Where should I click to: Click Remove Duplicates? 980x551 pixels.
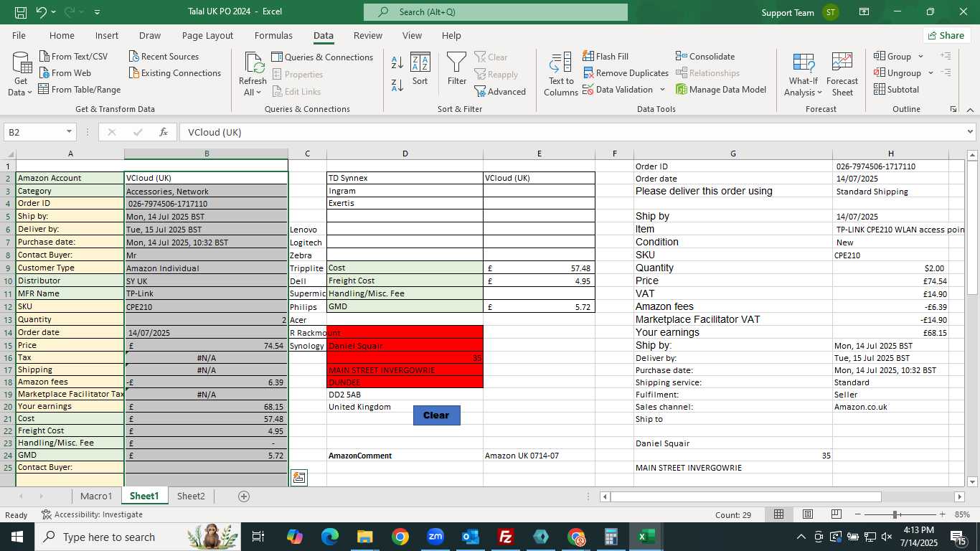click(626, 73)
